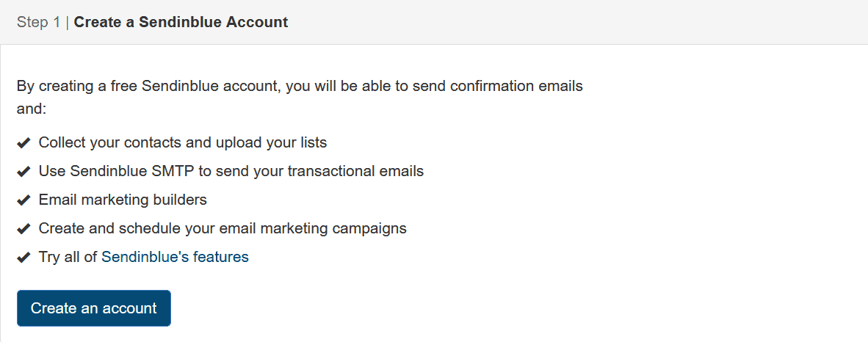Viewport: 868px width, 342px height.
Task: Click the Create and schedule campaigns text
Action: (x=223, y=228)
